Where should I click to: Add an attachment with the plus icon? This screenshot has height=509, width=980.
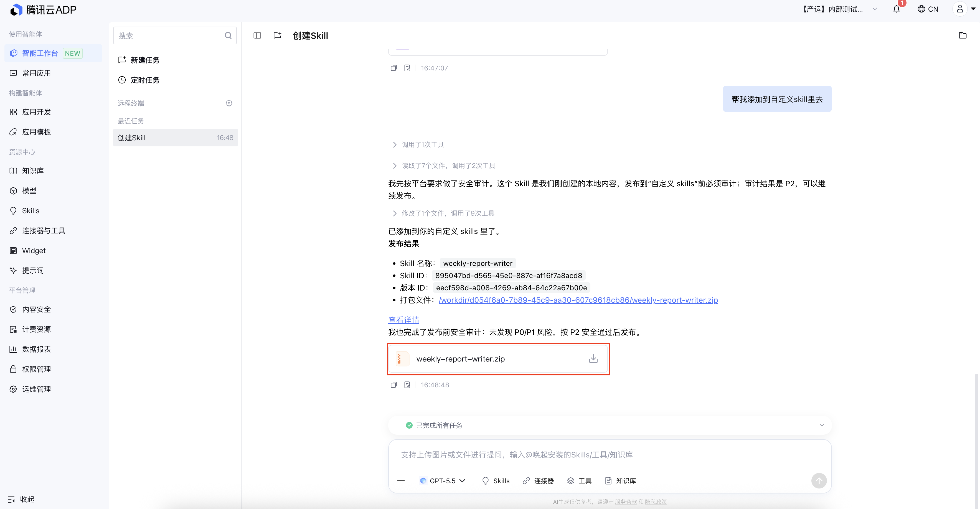click(x=401, y=481)
